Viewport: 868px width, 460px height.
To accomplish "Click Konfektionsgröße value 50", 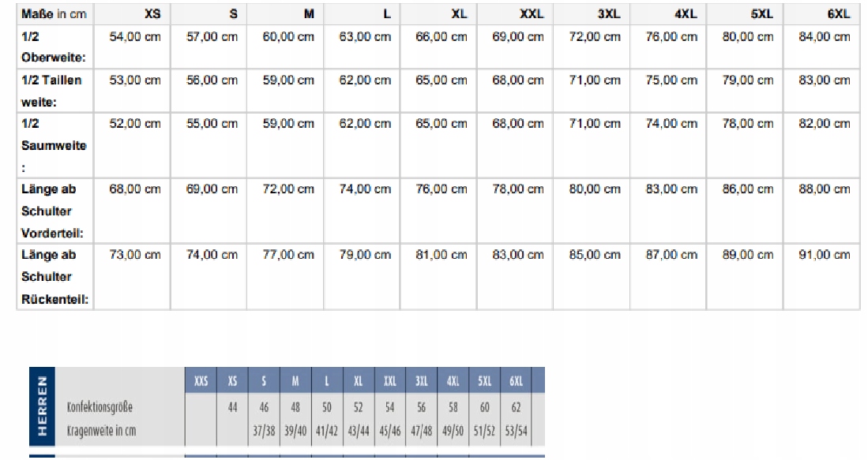I will [327, 407].
